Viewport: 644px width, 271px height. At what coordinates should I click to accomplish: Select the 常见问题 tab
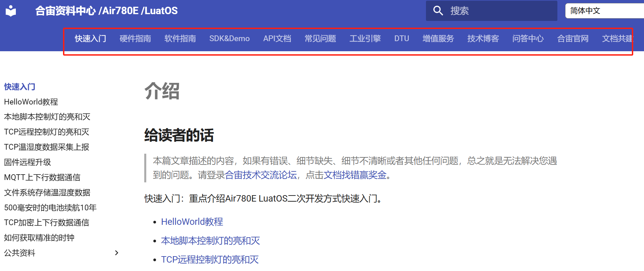[320, 39]
